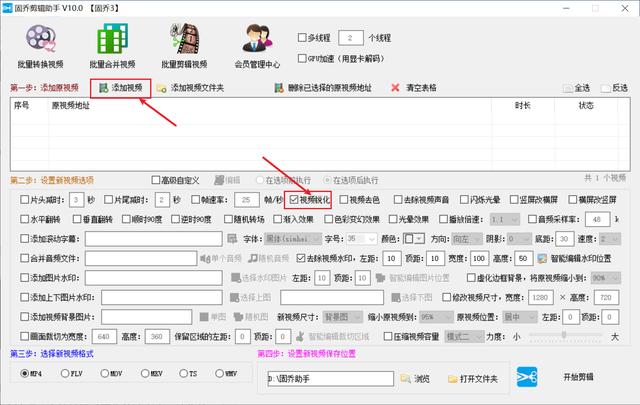Click 选择下图 icon
The image size is (640, 405).
[396, 297]
